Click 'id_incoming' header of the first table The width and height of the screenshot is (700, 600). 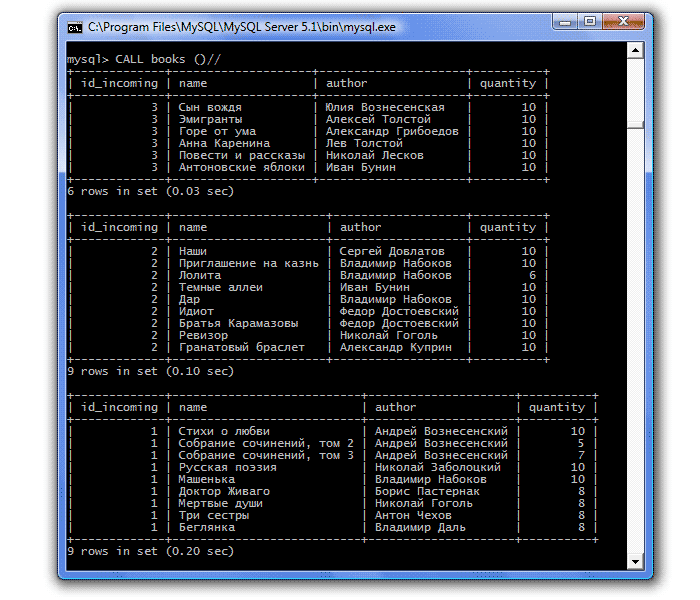point(119,83)
